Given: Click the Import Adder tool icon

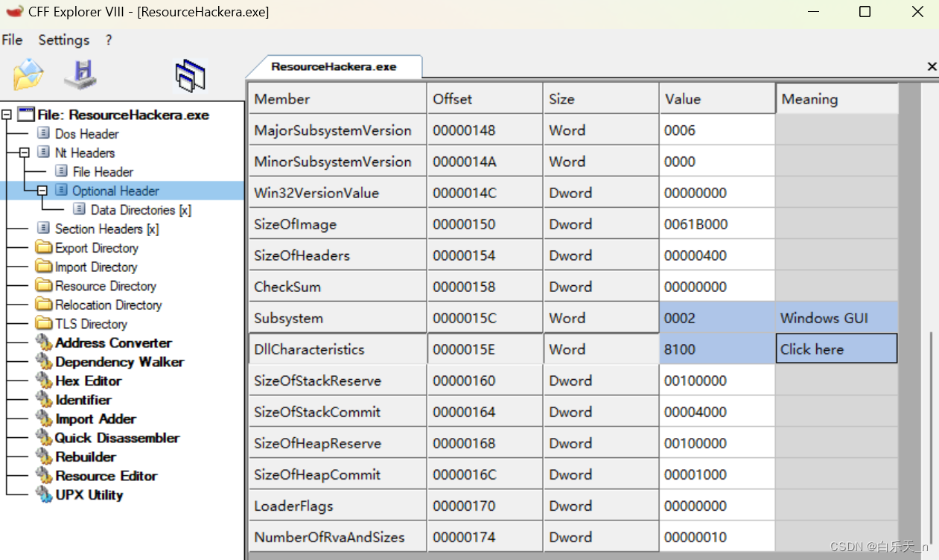Looking at the screenshot, I should click(x=44, y=419).
